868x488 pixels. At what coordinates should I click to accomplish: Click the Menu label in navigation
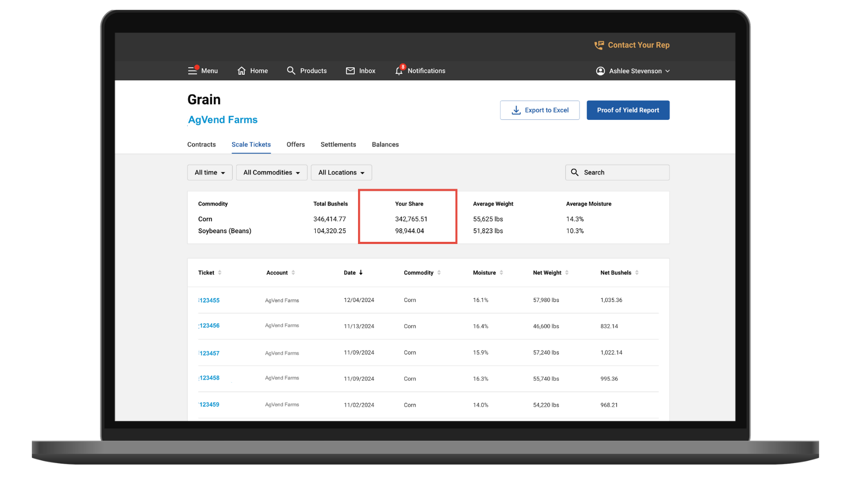point(209,71)
